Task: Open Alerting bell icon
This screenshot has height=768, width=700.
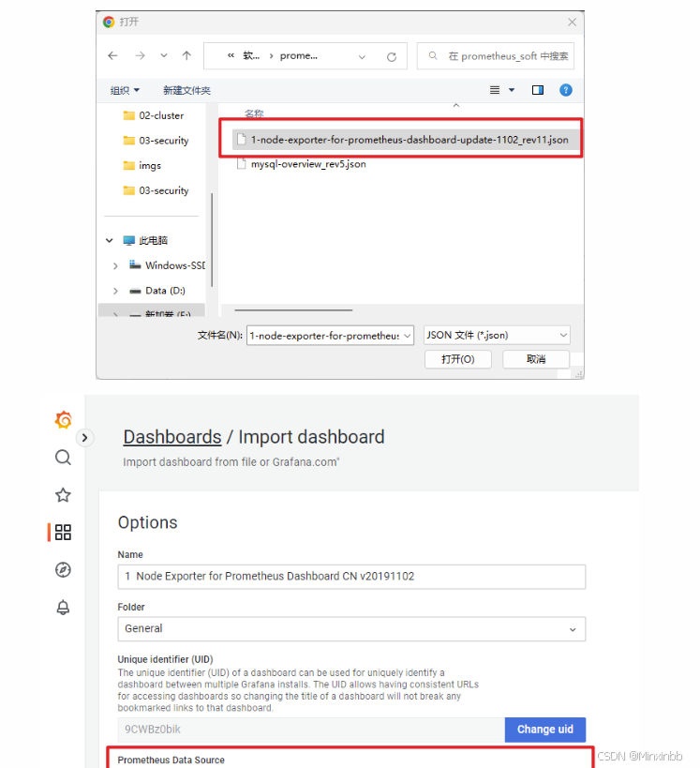Action: pos(63,608)
